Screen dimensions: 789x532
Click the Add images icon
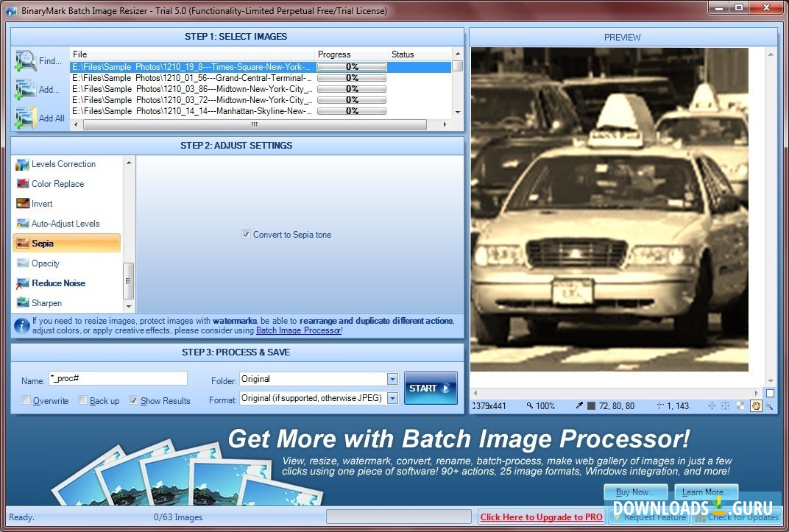click(x=26, y=89)
